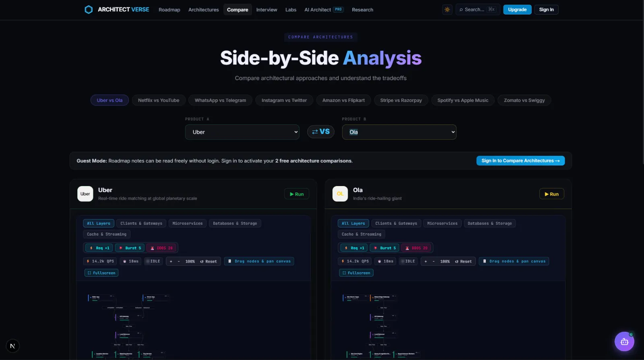
Task: Open the Research nav item
Action: 363,10
